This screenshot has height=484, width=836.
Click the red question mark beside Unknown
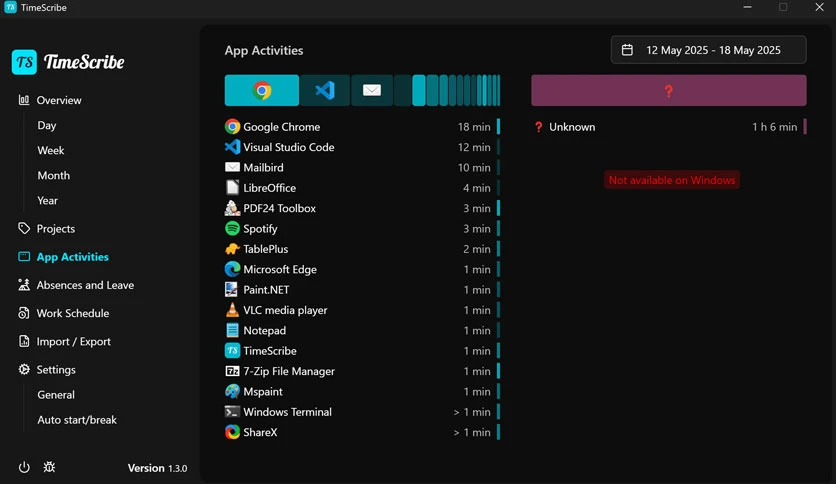tap(538, 127)
